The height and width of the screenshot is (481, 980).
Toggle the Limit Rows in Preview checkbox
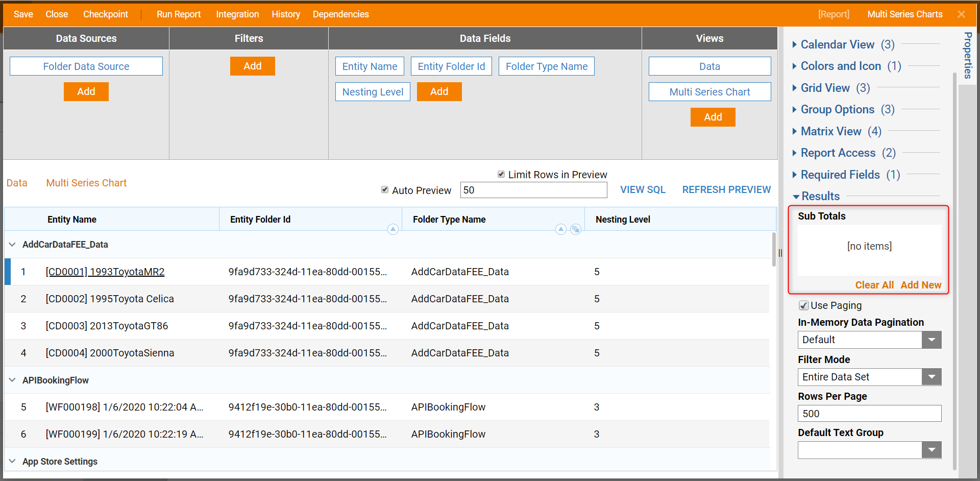pyautogui.click(x=501, y=175)
